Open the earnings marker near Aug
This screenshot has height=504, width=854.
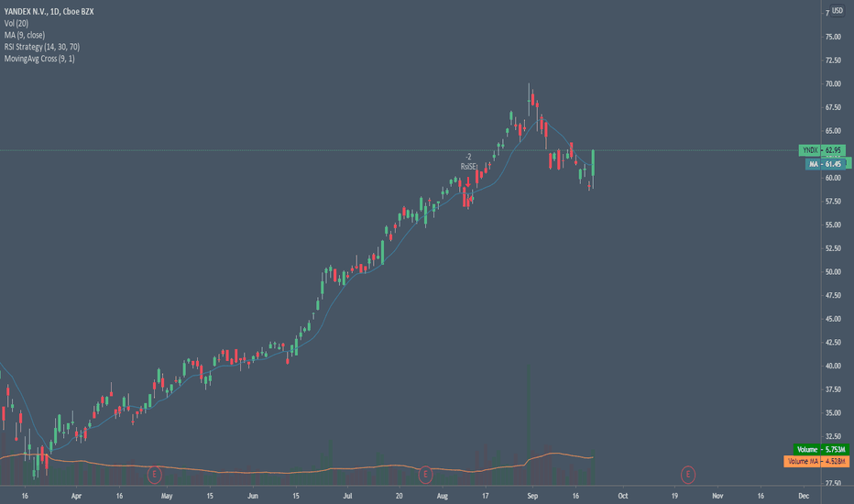(425, 475)
